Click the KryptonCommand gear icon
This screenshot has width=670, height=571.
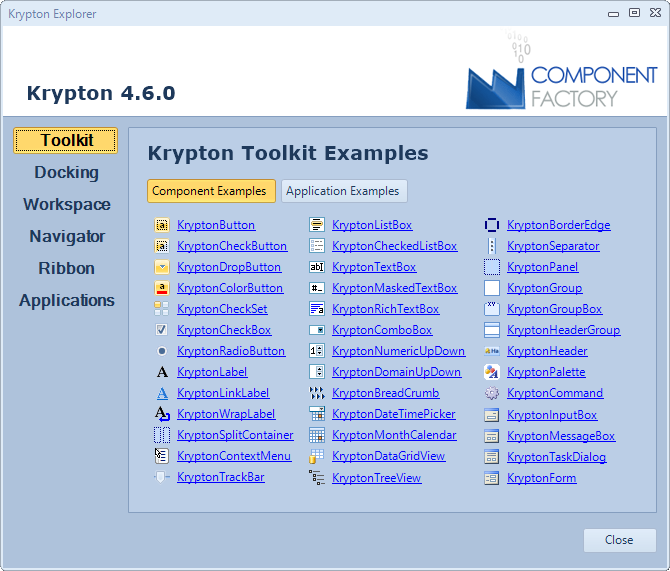click(x=492, y=393)
